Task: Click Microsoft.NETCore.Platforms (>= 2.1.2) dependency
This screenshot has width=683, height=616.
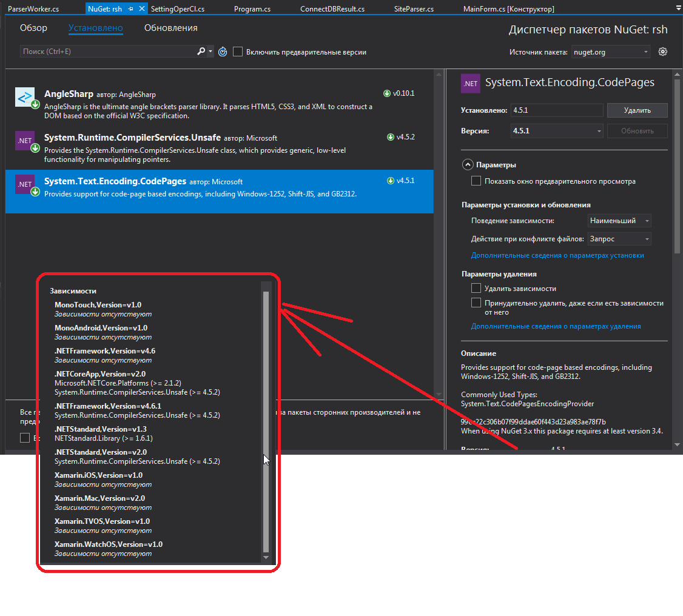Action: point(118,383)
